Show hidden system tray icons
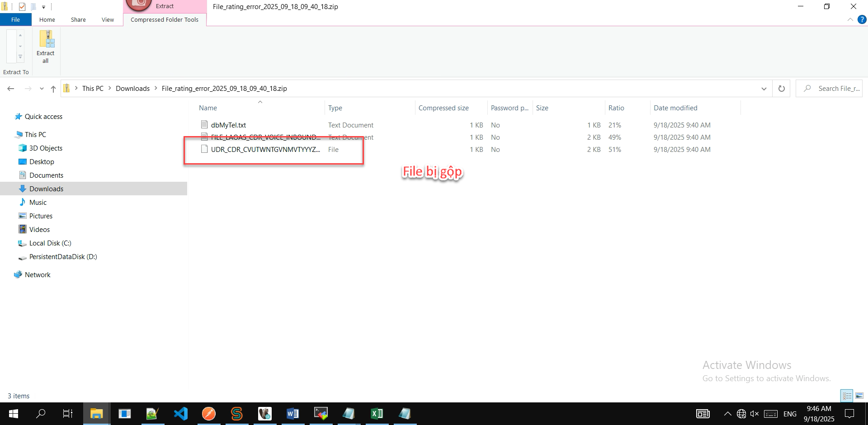 (x=727, y=414)
